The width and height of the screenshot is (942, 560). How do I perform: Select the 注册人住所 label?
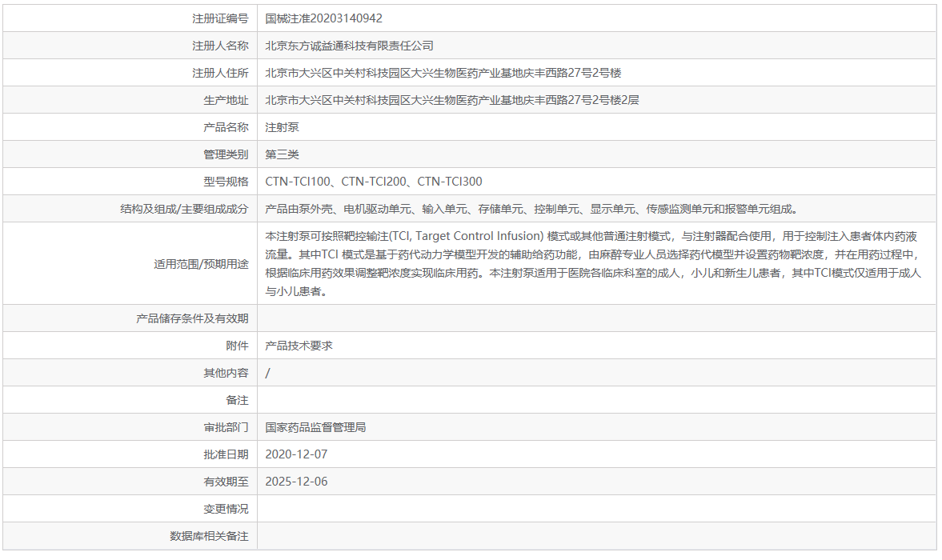[x=220, y=73]
